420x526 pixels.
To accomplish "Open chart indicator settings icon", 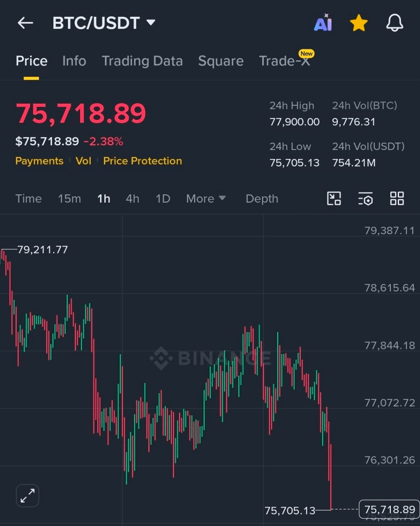I will click(x=365, y=198).
